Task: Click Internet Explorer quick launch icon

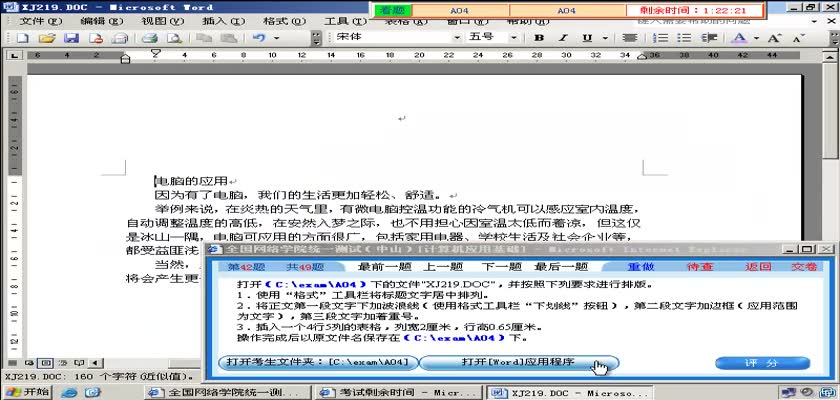Action: click(x=69, y=393)
